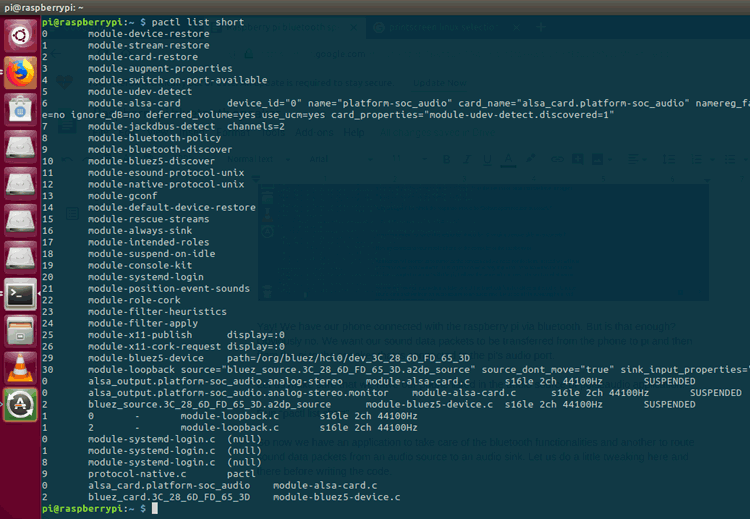The width and height of the screenshot is (750, 519).
Task: Click 'module-bluez5-device' on row 29
Action: pyautogui.click(x=146, y=358)
